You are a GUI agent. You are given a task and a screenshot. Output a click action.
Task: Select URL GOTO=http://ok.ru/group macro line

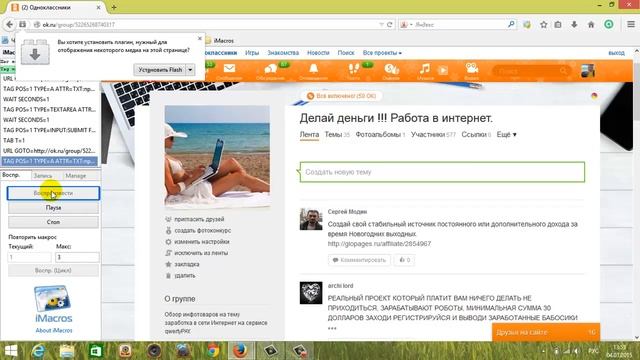50,151
